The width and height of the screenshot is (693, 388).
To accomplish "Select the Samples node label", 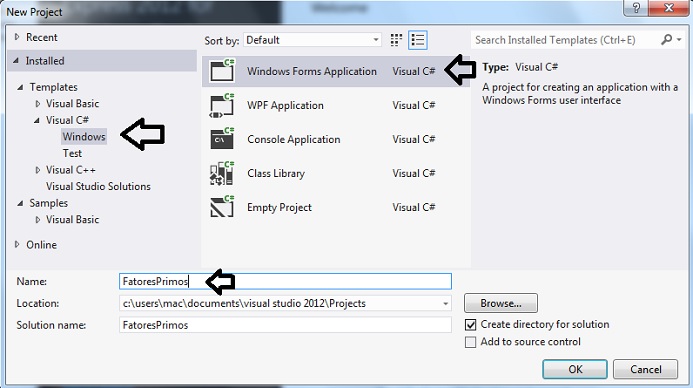I will [49, 203].
